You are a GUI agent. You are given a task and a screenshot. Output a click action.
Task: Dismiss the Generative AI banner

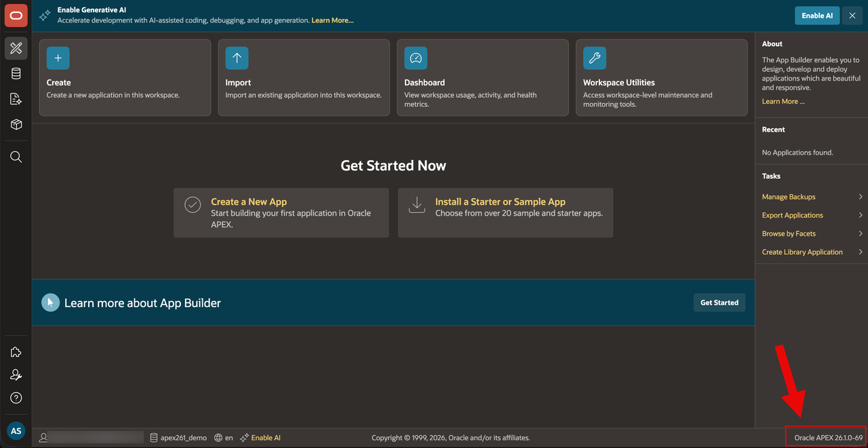[852, 16]
